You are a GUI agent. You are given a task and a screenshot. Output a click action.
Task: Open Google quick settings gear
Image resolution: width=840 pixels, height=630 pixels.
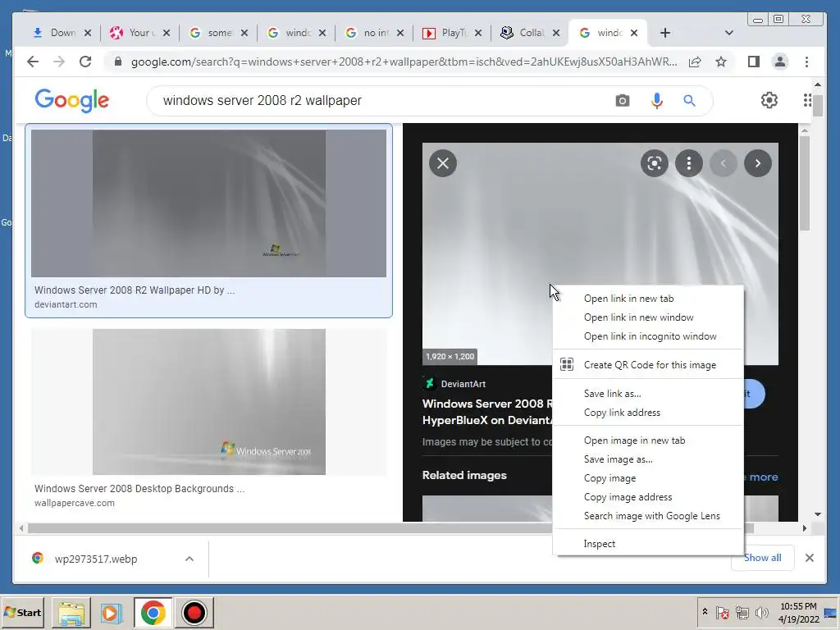[x=769, y=100]
